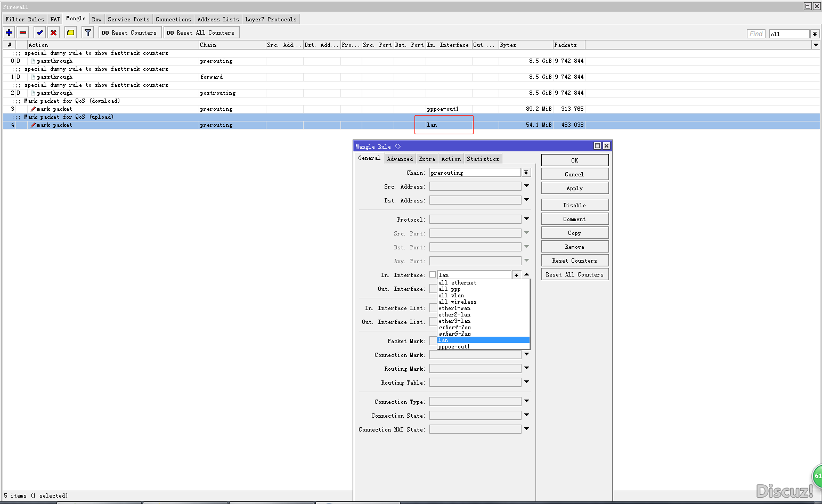Expand Connection Mark field
Image resolution: width=822 pixels, height=504 pixels.
pyautogui.click(x=526, y=354)
